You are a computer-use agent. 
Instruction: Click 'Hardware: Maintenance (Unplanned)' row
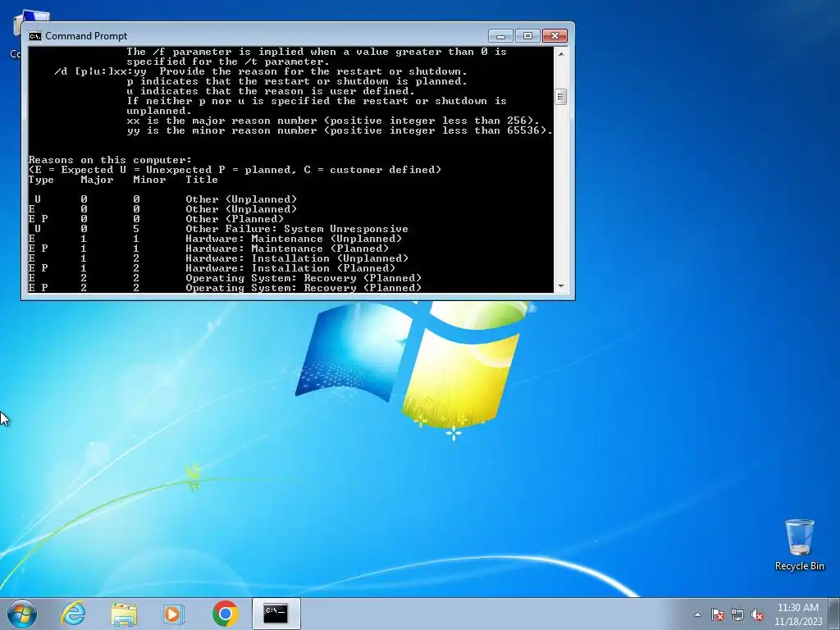coord(215,239)
